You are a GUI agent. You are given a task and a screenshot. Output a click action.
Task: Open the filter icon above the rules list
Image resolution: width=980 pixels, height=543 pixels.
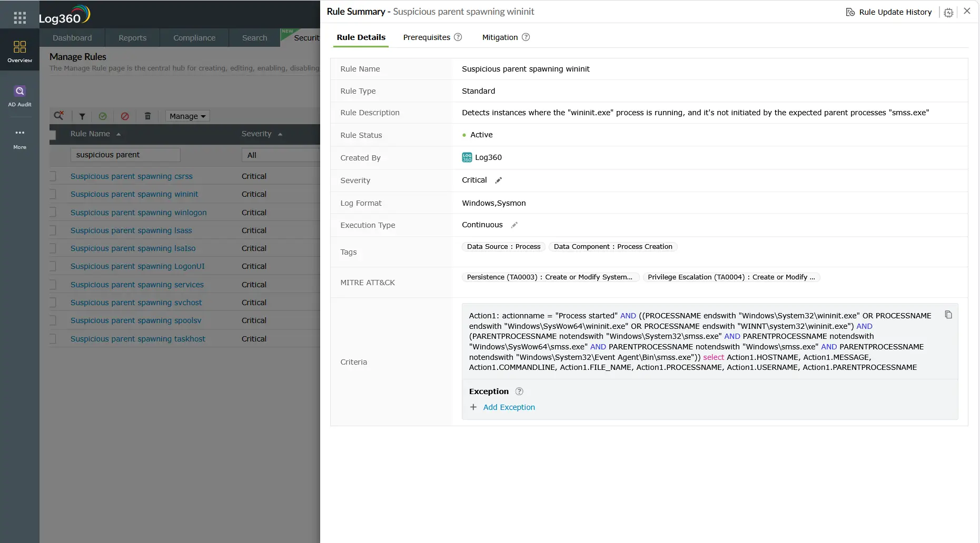click(82, 116)
